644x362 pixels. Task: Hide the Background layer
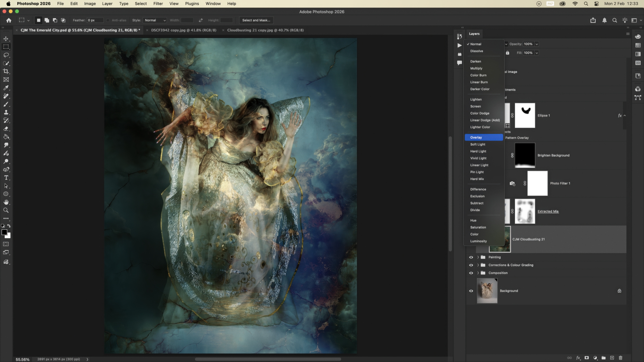pos(471,291)
